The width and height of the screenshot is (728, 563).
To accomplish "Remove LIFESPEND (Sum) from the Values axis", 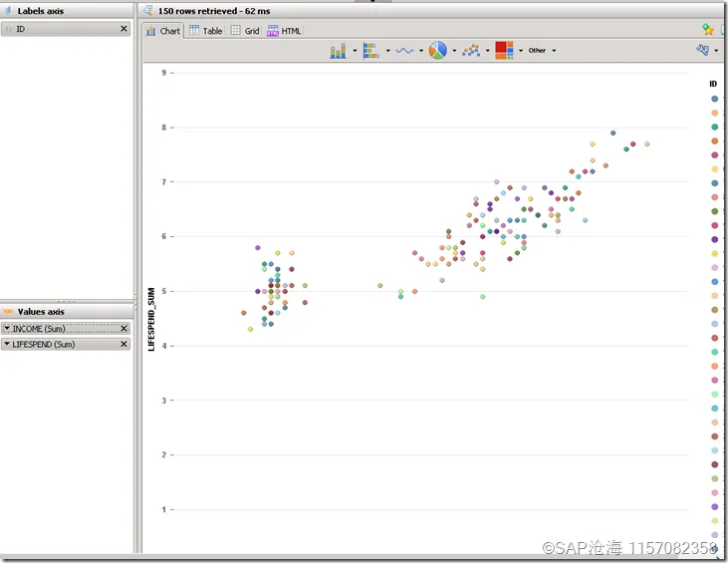I will pos(123,344).
